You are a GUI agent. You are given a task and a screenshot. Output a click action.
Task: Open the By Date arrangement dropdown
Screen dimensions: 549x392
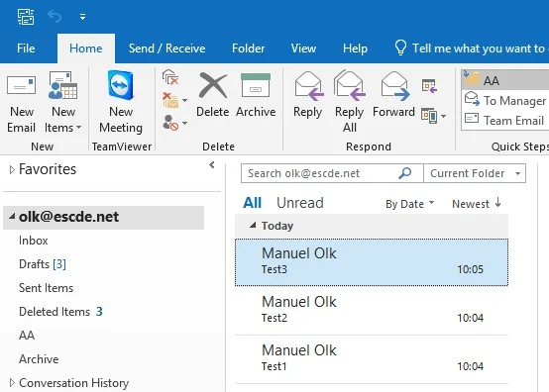tap(409, 204)
